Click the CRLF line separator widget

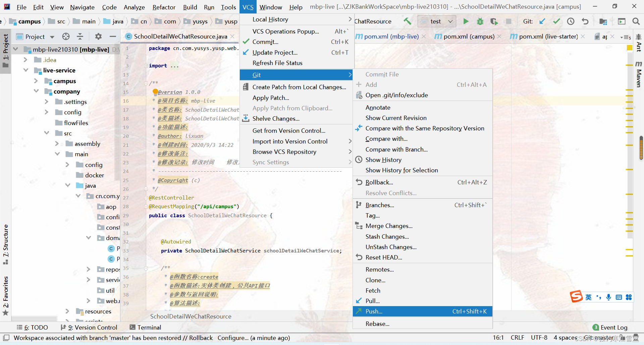[x=517, y=338]
